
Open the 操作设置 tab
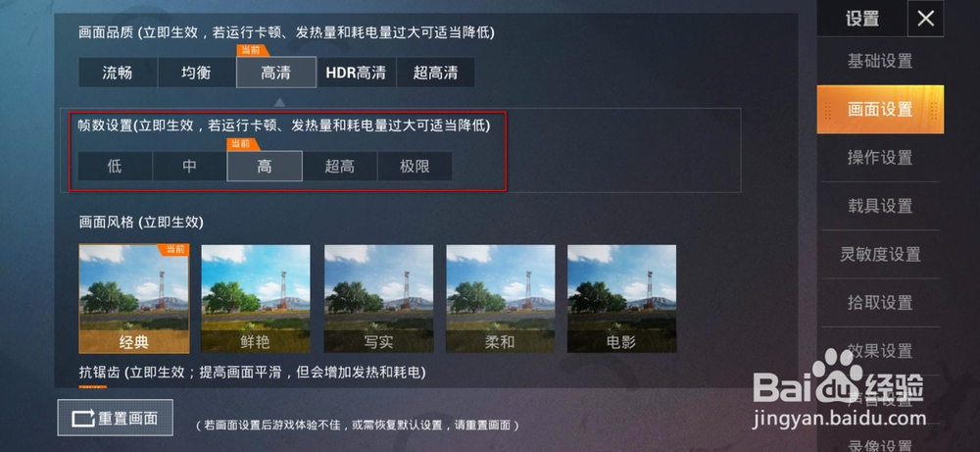tap(880, 158)
